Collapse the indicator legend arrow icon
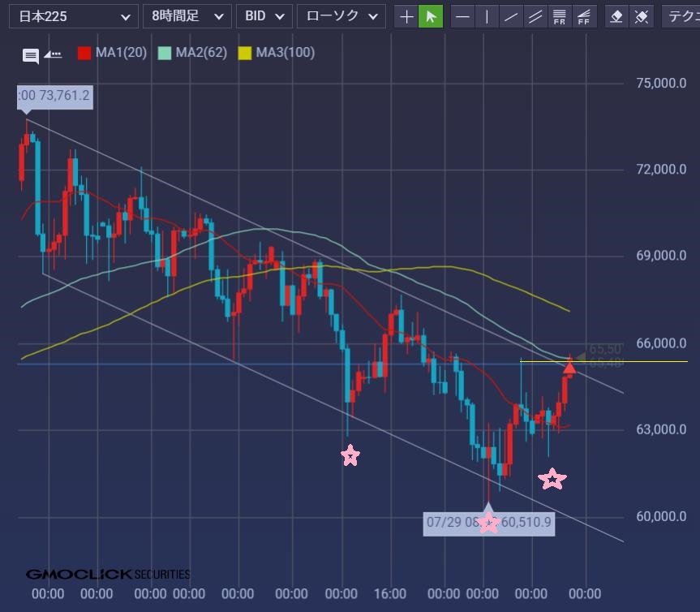The image size is (700, 612). tap(53, 54)
